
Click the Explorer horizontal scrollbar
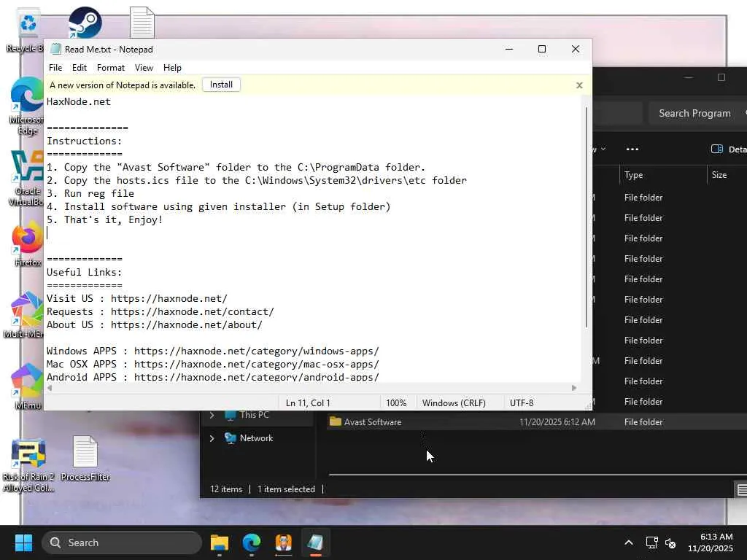point(538,474)
